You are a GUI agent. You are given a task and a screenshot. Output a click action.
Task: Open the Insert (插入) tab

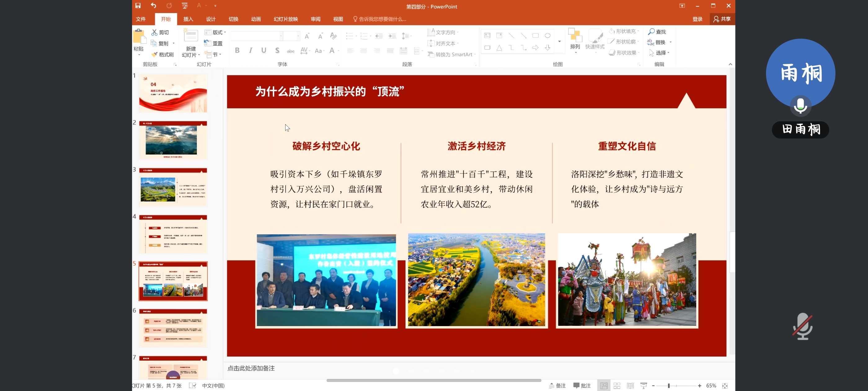click(x=188, y=19)
